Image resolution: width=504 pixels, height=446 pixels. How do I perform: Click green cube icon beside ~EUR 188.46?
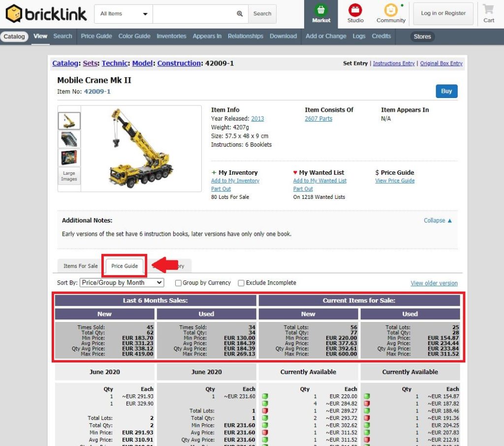[367, 411]
